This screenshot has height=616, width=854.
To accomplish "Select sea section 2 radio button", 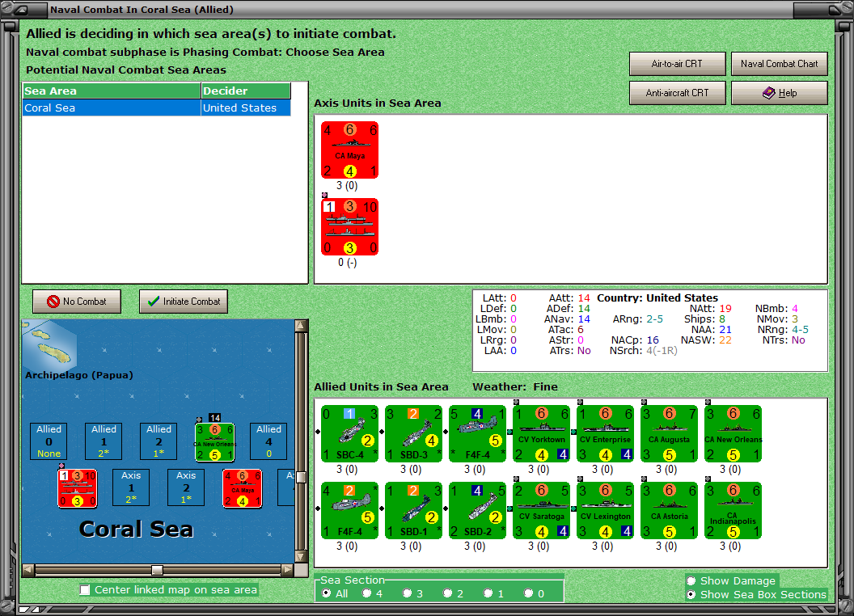I will coord(447,593).
